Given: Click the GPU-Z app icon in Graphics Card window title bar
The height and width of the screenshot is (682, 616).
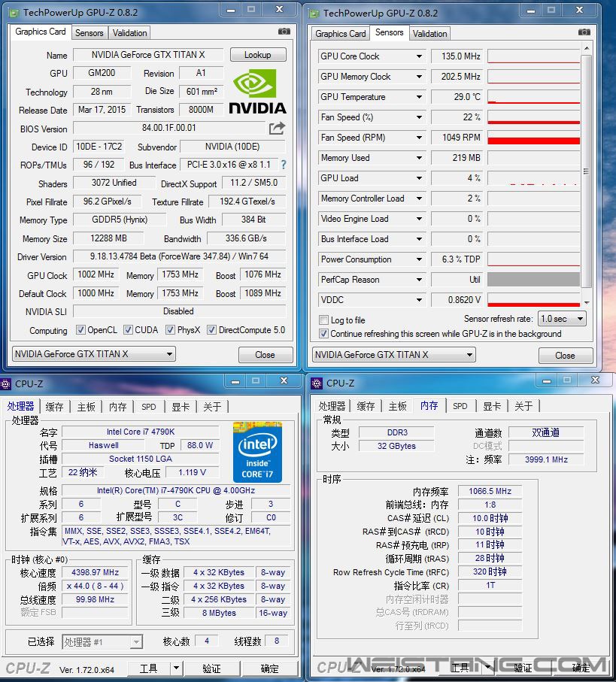Looking at the screenshot, I should click(x=14, y=13).
